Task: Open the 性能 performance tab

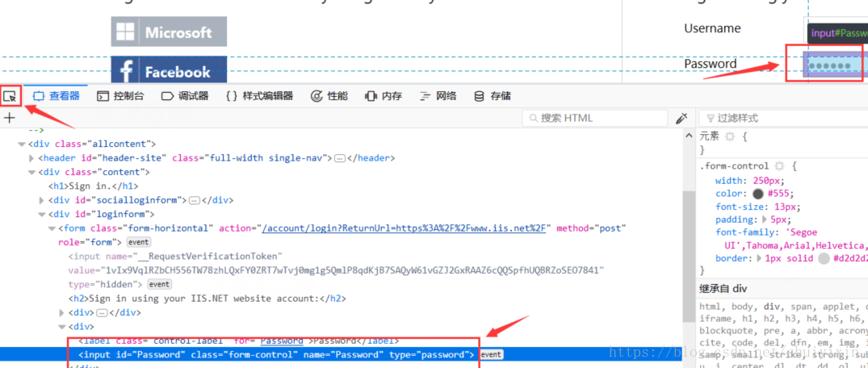Action: click(329, 96)
